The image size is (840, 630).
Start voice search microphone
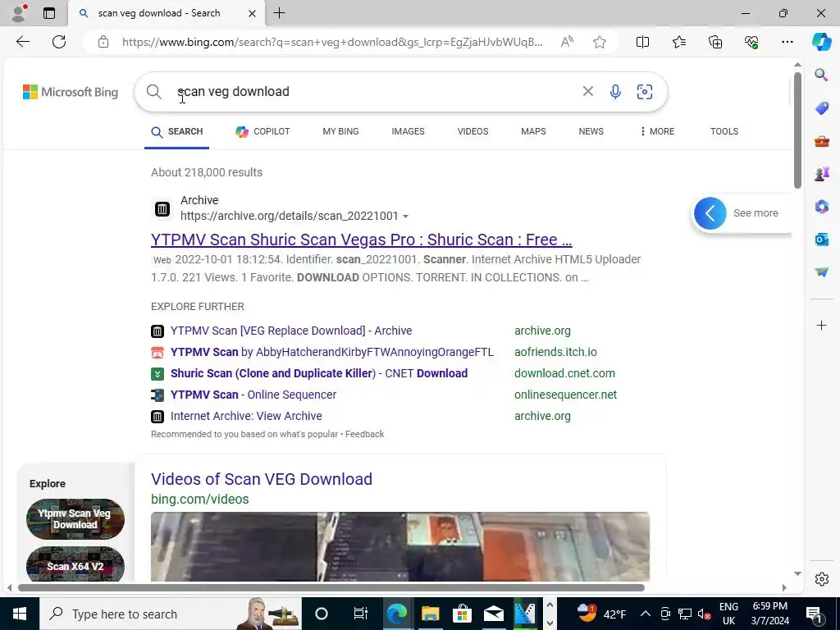click(615, 92)
